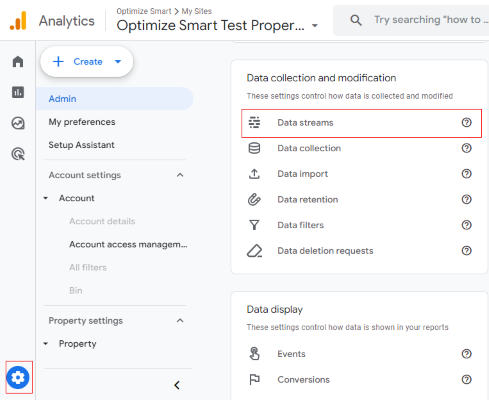Click the search magnifier icon
489x400 pixels.
[x=356, y=20]
